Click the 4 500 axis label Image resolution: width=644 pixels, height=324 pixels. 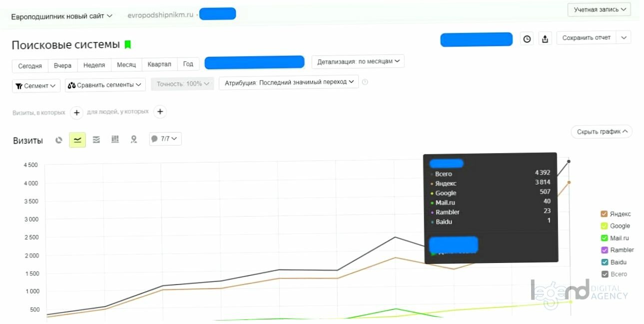click(30, 165)
